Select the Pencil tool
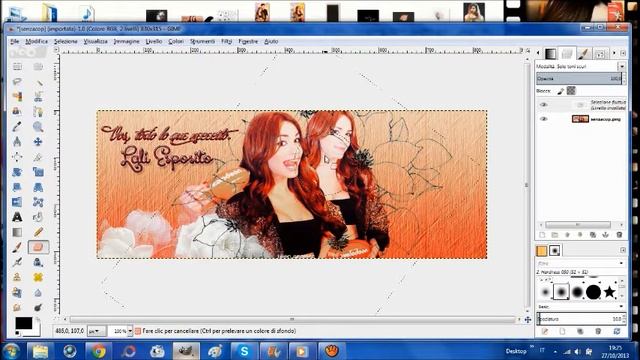The image size is (640, 360). click(38, 232)
